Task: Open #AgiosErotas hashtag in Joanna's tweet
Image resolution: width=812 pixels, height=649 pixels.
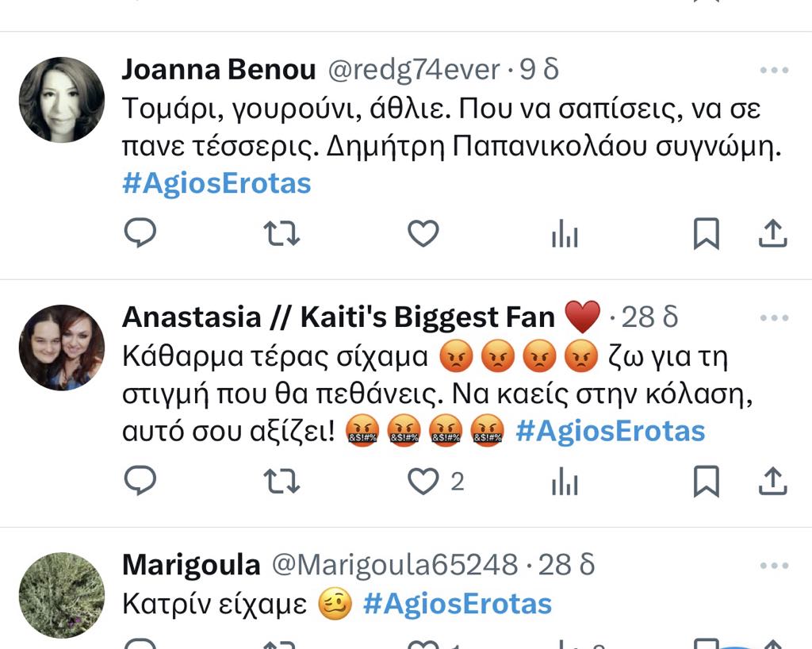Action: [x=216, y=183]
